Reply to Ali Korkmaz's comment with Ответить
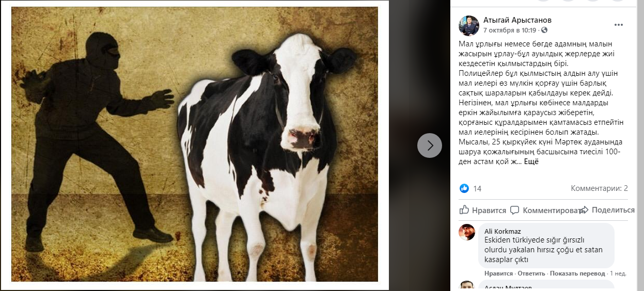The width and height of the screenshot is (644, 291). tap(531, 273)
